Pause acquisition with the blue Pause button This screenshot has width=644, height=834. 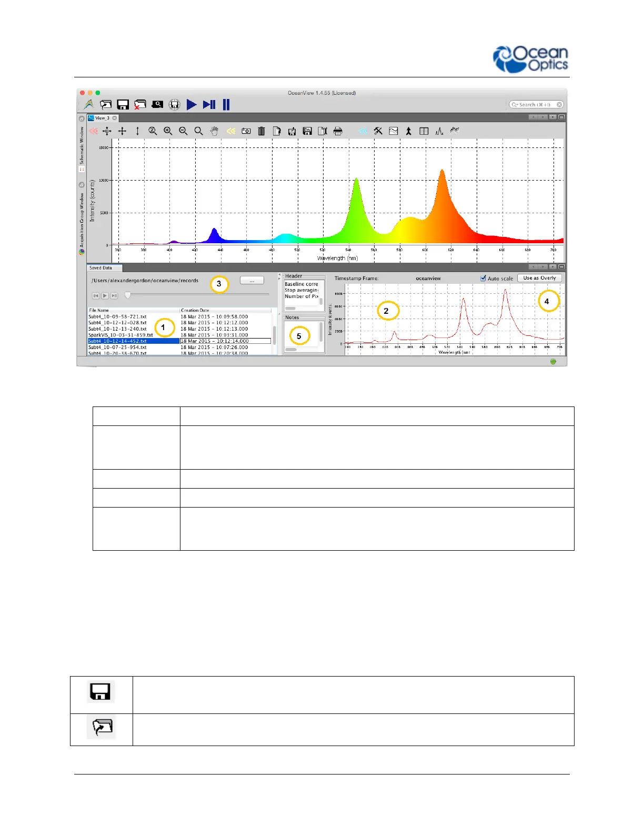point(226,105)
